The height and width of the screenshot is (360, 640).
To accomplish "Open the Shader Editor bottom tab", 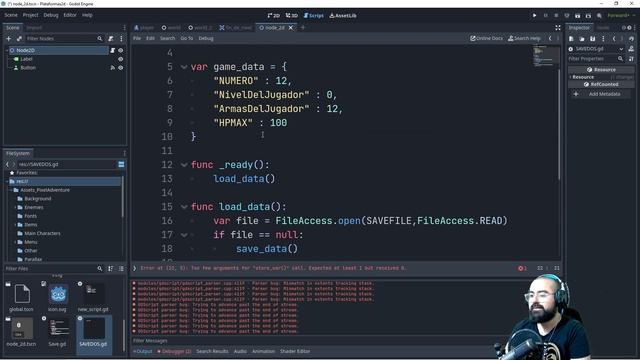I will pos(295,351).
